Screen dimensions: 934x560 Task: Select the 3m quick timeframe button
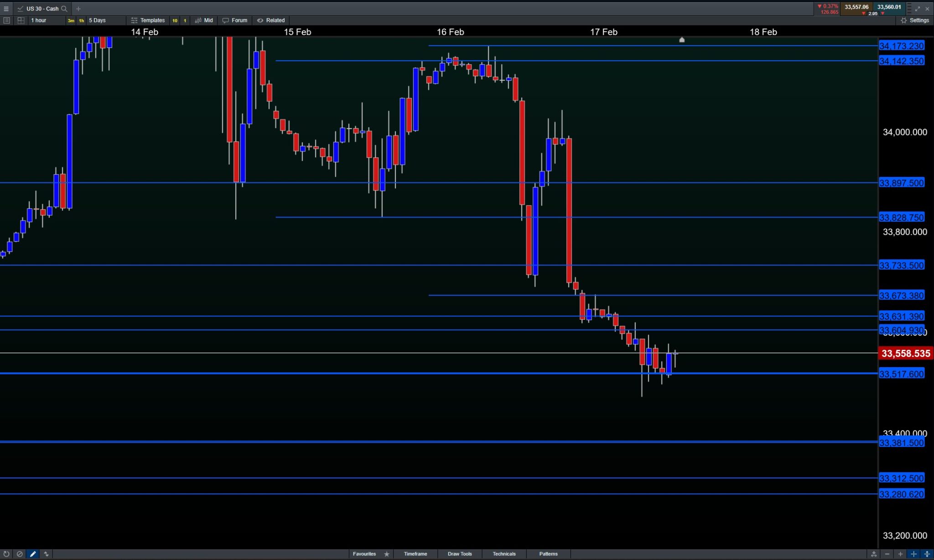71,21
